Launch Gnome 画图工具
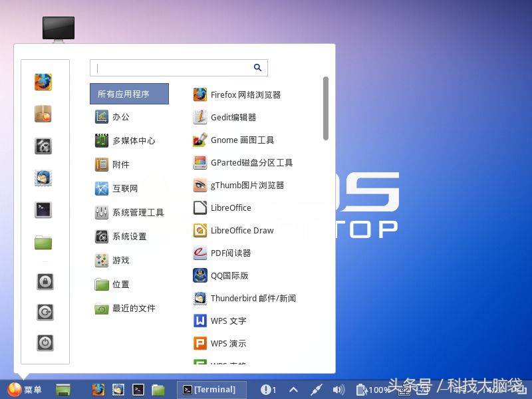532x399 pixels. [x=233, y=140]
